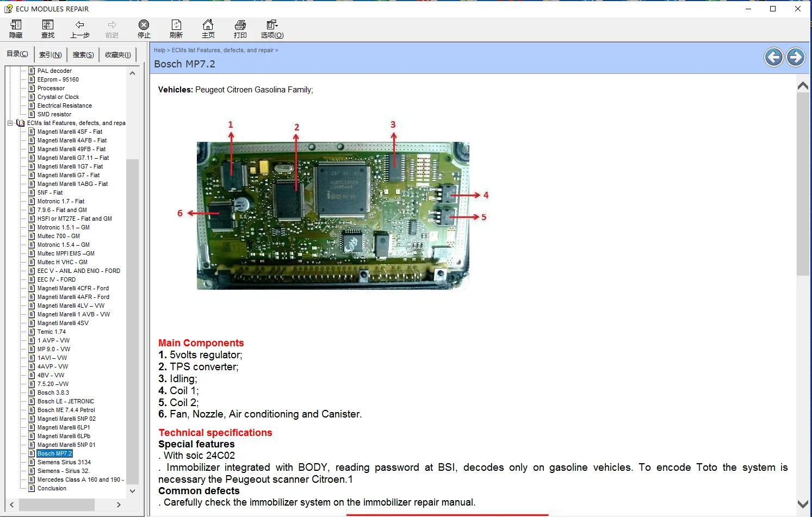Follow the Help breadcrumb link

coord(159,49)
